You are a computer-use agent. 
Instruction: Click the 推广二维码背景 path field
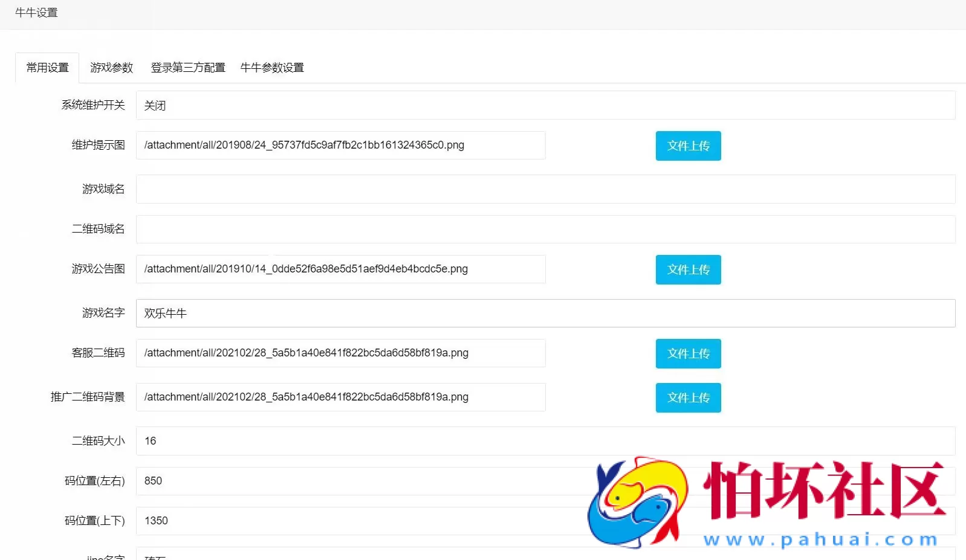(341, 397)
